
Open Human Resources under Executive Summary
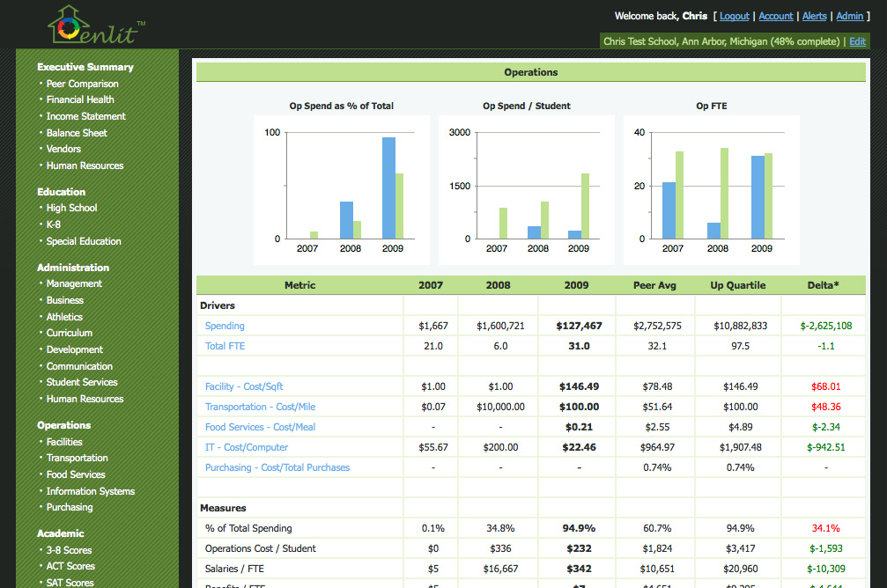coord(85,165)
